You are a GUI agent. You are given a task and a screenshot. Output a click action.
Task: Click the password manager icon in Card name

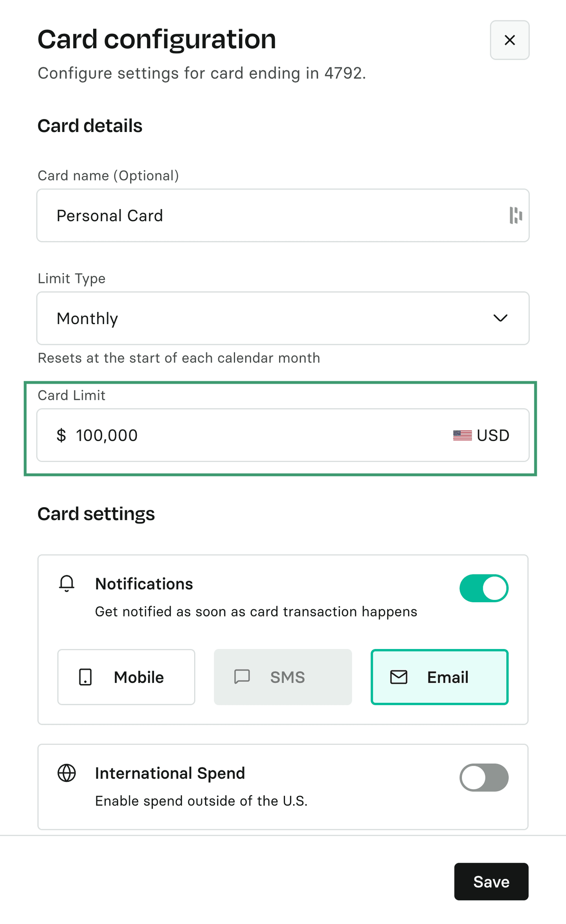(515, 215)
